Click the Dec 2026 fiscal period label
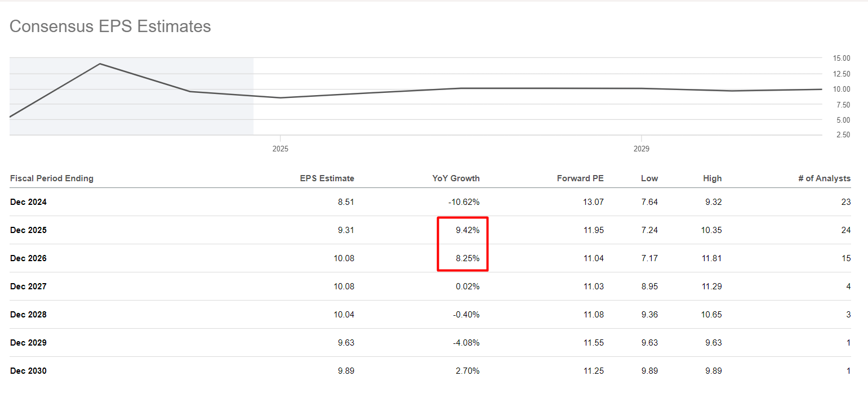Viewport: 868px width, 394px height. coord(28,258)
